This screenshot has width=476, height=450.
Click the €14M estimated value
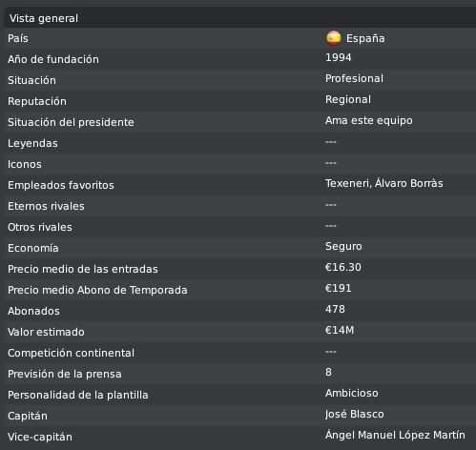coord(340,330)
